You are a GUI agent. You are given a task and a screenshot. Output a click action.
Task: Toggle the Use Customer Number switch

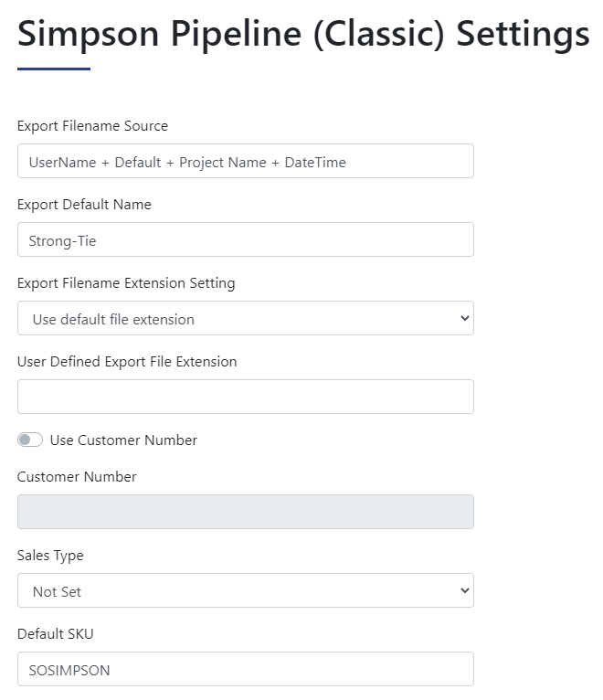[30, 440]
